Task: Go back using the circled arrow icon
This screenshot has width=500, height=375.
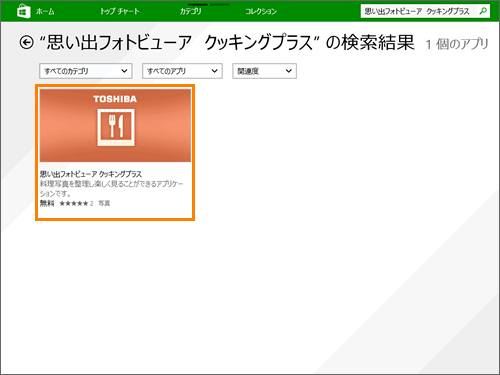Action: point(26,43)
